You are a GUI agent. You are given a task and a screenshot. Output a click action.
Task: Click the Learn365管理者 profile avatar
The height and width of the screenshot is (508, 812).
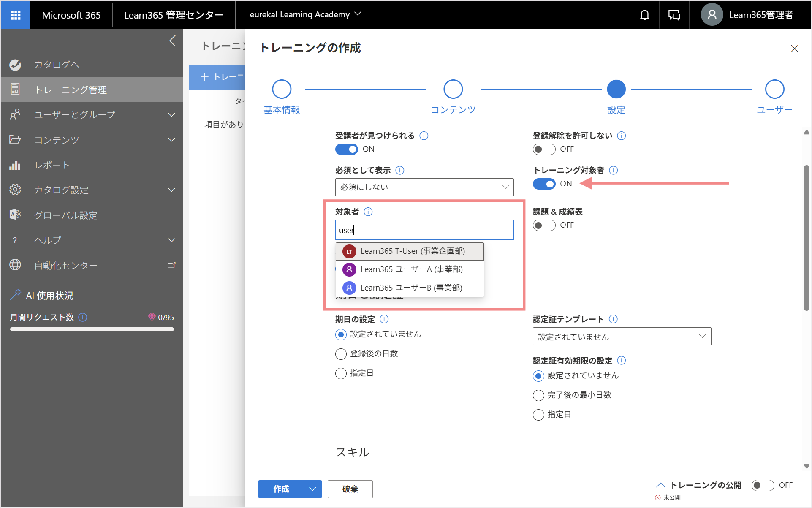click(x=712, y=15)
